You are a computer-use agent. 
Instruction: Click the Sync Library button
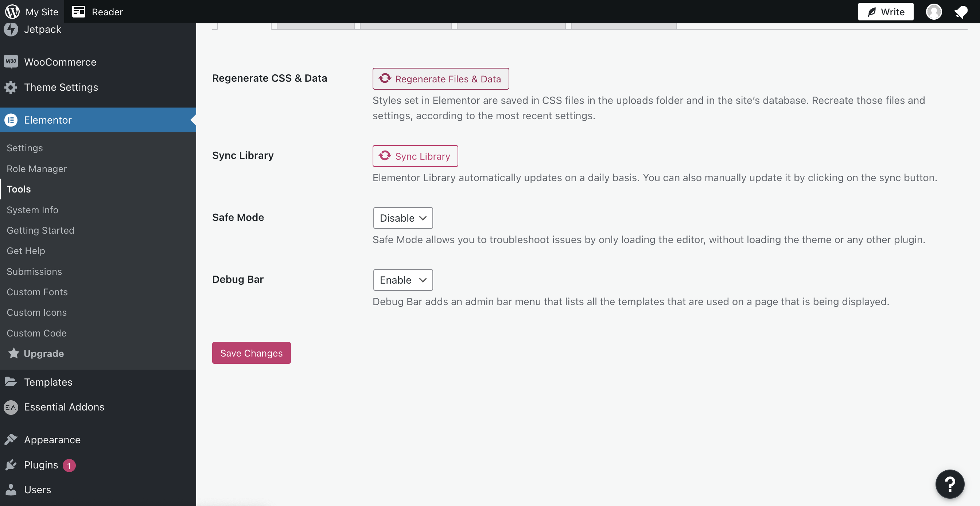click(x=415, y=156)
